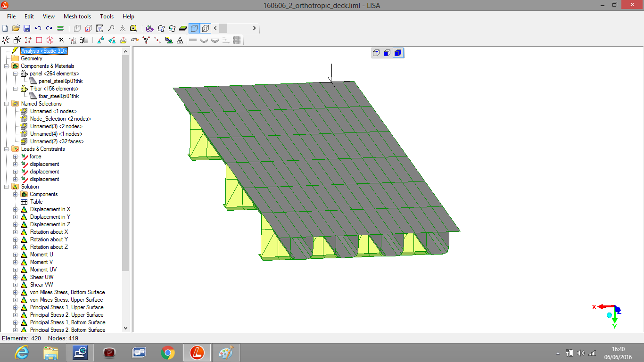Viewport: 644px width, 362px height.
Task: Click the new node star icon
Action: point(6,40)
